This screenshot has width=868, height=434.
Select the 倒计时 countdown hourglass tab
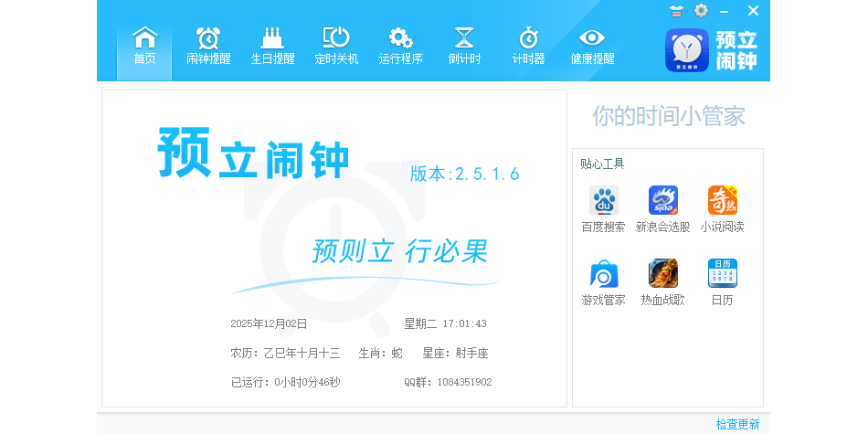click(464, 47)
